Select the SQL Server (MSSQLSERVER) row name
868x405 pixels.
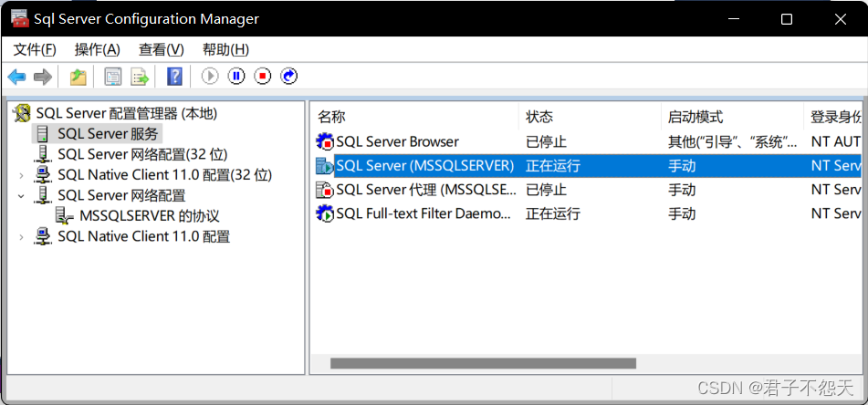(x=425, y=165)
